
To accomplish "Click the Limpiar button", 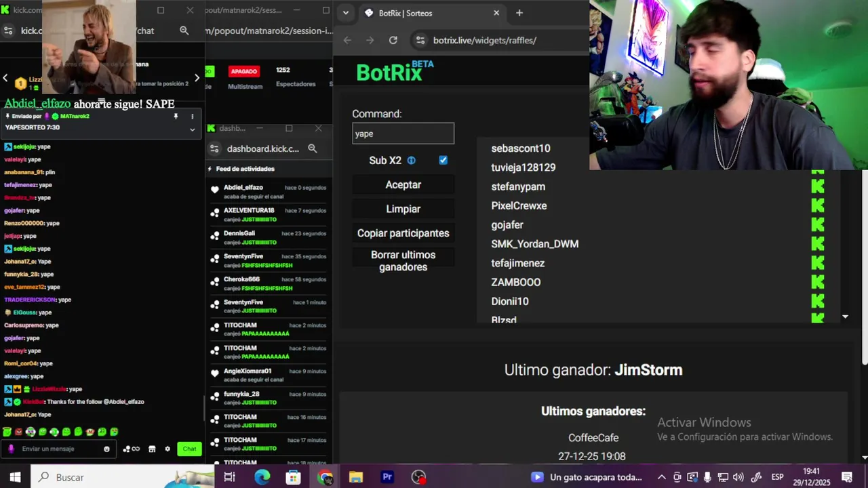I will [x=403, y=209].
